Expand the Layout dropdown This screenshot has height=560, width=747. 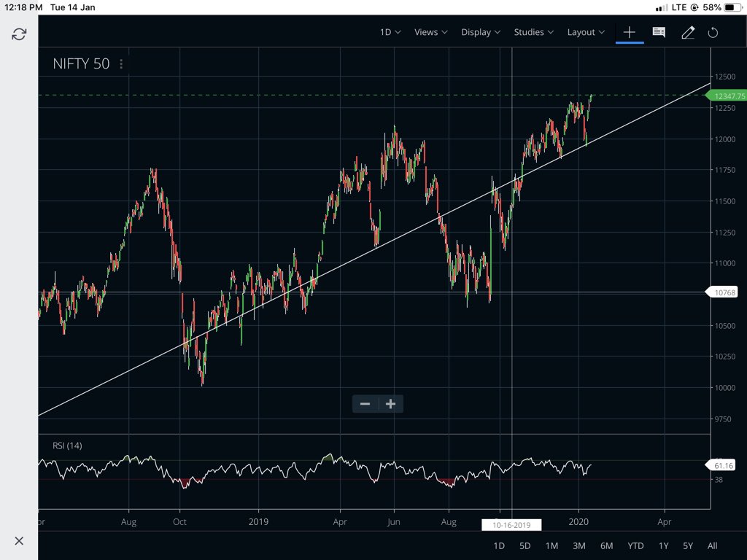coord(586,32)
